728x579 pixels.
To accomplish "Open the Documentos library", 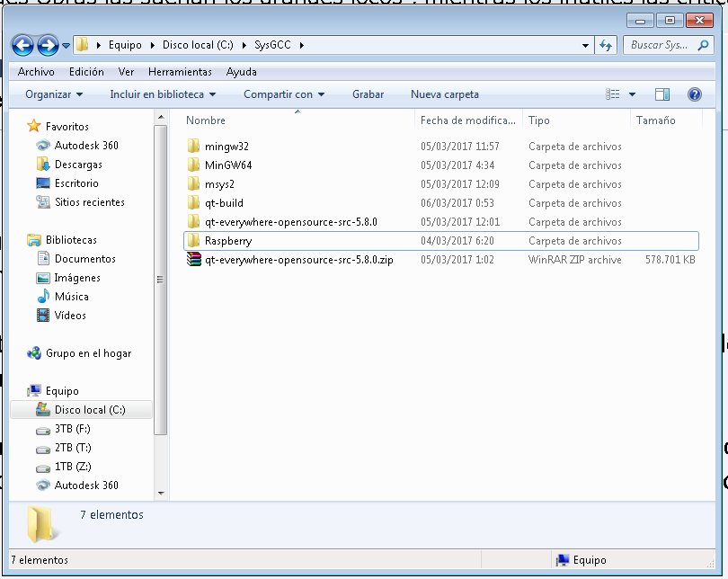I will pos(85,259).
